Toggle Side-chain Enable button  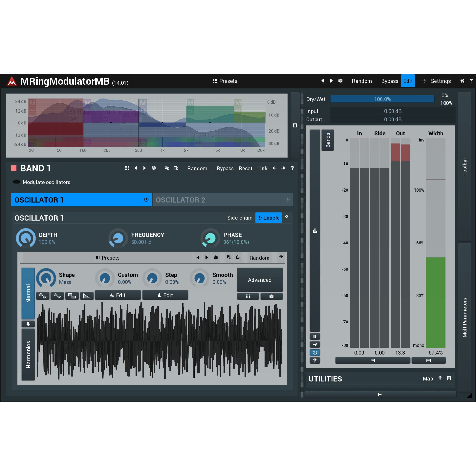[x=268, y=218]
